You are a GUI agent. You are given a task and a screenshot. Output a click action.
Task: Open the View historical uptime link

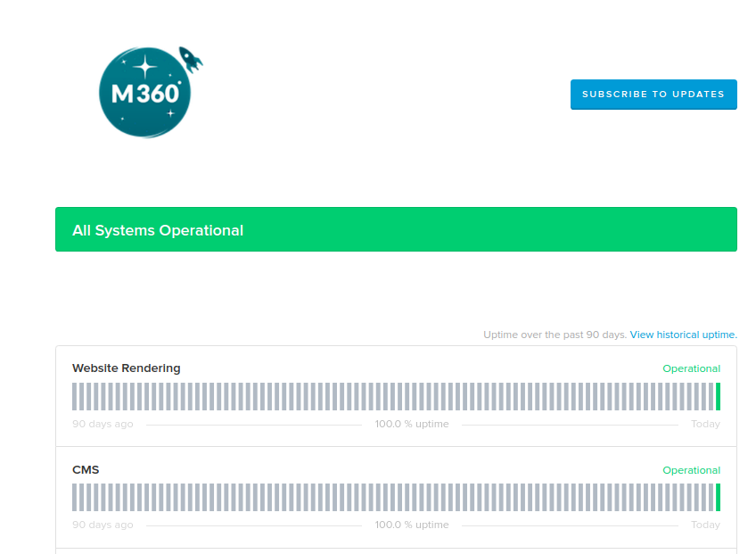pos(682,335)
